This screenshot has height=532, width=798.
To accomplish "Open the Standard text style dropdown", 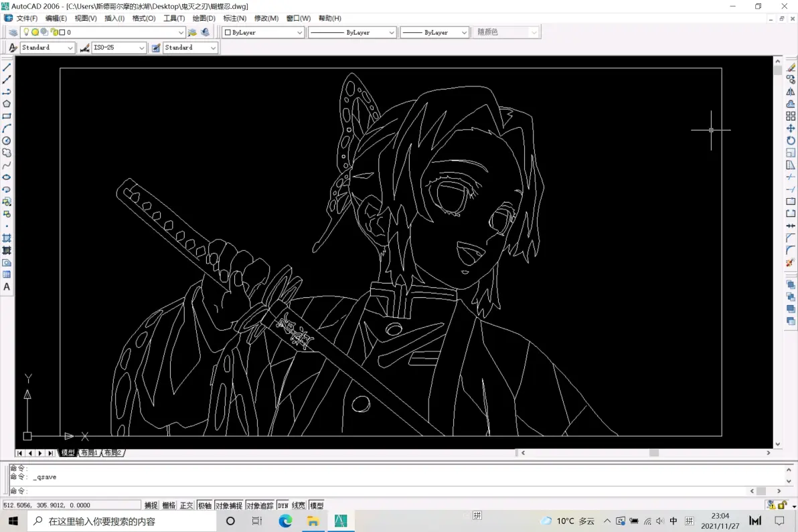I will [70, 48].
